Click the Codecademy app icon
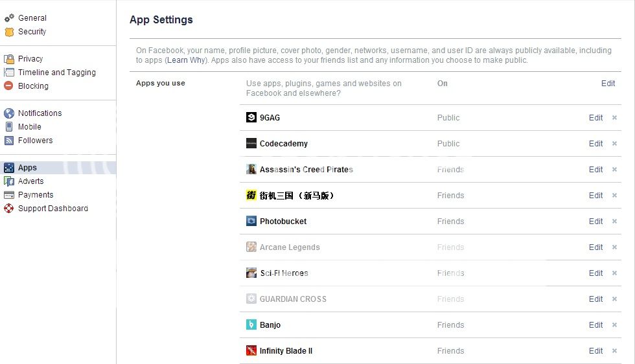 pyautogui.click(x=251, y=143)
